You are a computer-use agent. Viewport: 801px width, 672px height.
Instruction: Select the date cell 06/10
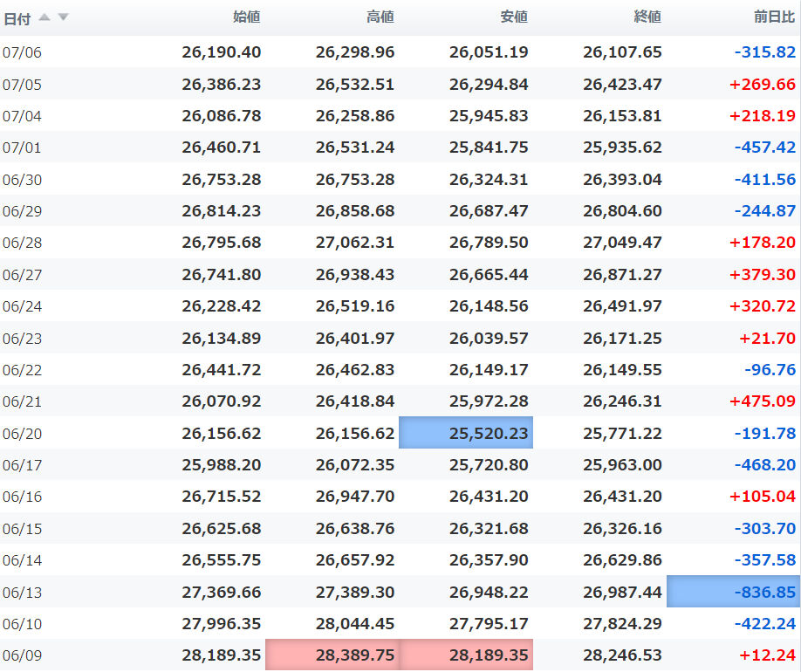[x=22, y=625]
